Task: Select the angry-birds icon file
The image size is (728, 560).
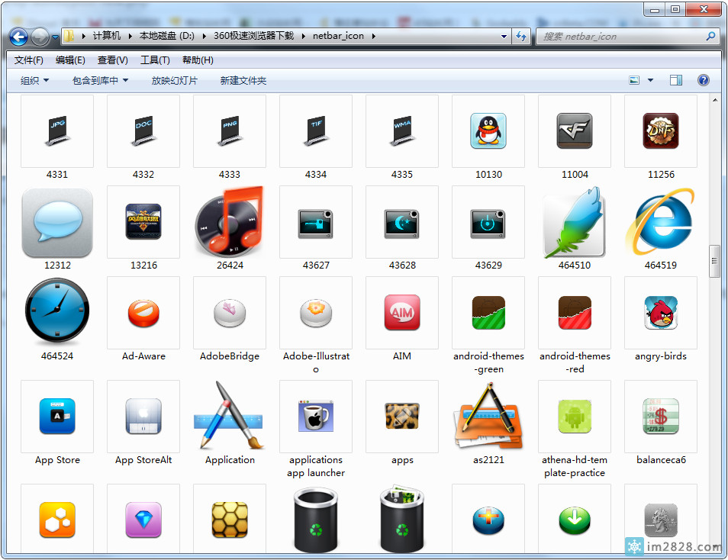Action: (660, 313)
